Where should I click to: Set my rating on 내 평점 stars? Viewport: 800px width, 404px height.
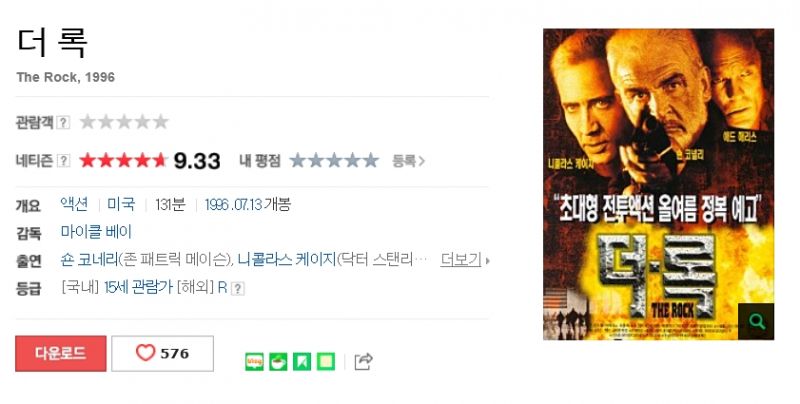click(x=334, y=161)
